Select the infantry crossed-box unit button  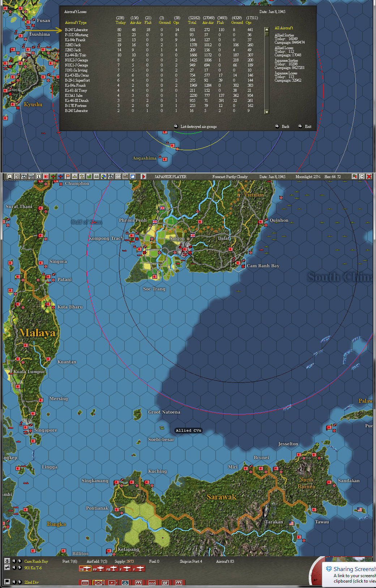pyautogui.click(x=98, y=583)
